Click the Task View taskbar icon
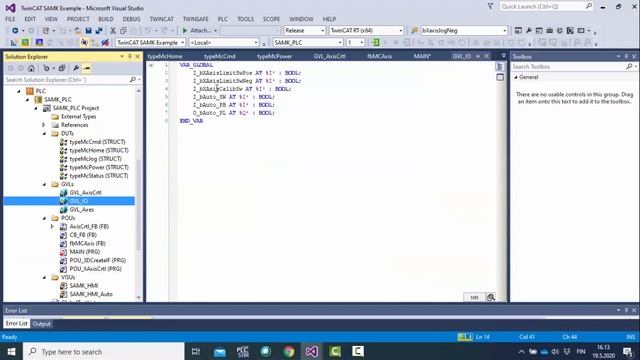Screen dimensions: 640x360 (196, 351)
